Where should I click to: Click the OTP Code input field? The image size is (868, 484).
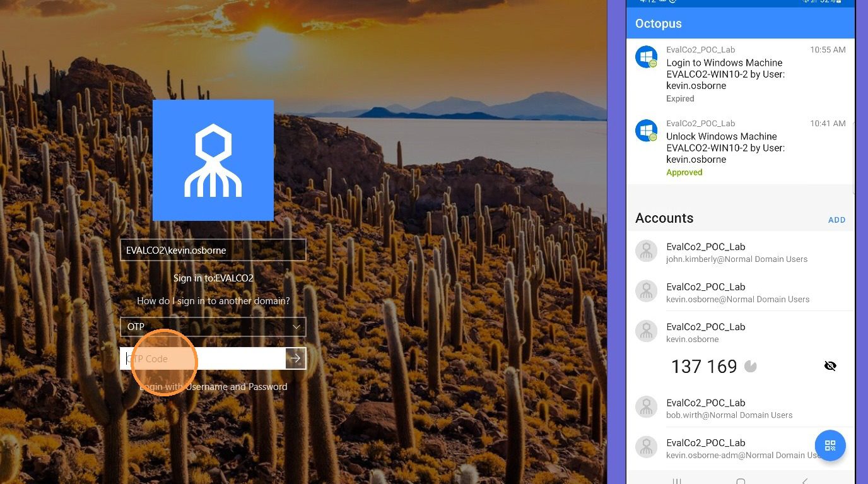coord(203,358)
